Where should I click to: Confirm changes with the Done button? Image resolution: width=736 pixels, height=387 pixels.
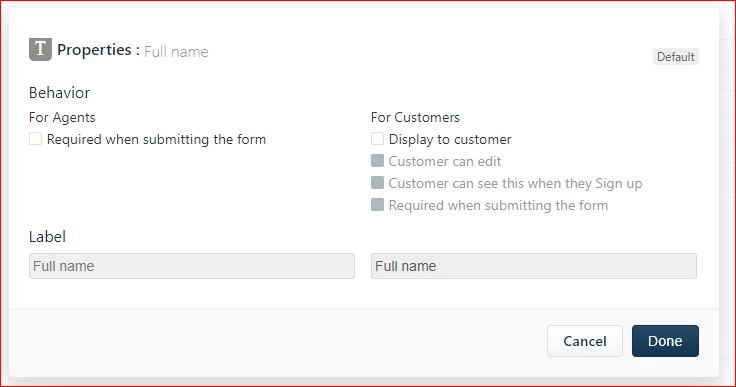click(x=665, y=341)
